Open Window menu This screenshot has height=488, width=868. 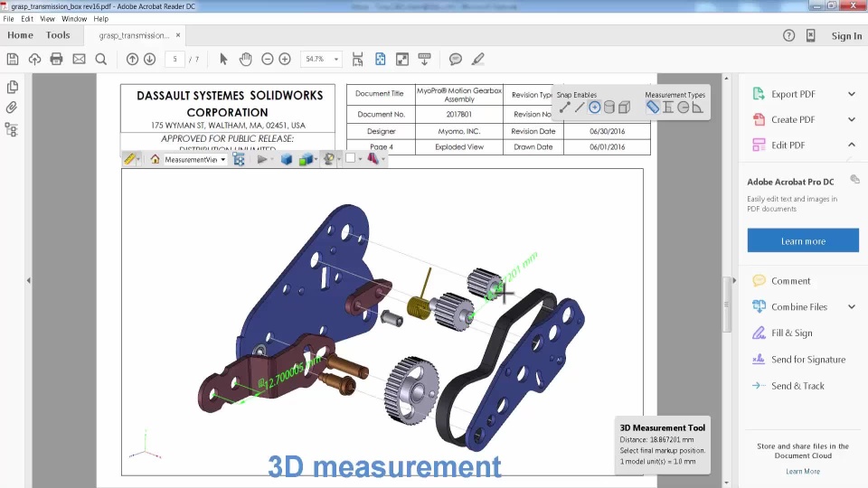pyautogui.click(x=74, y=19)
